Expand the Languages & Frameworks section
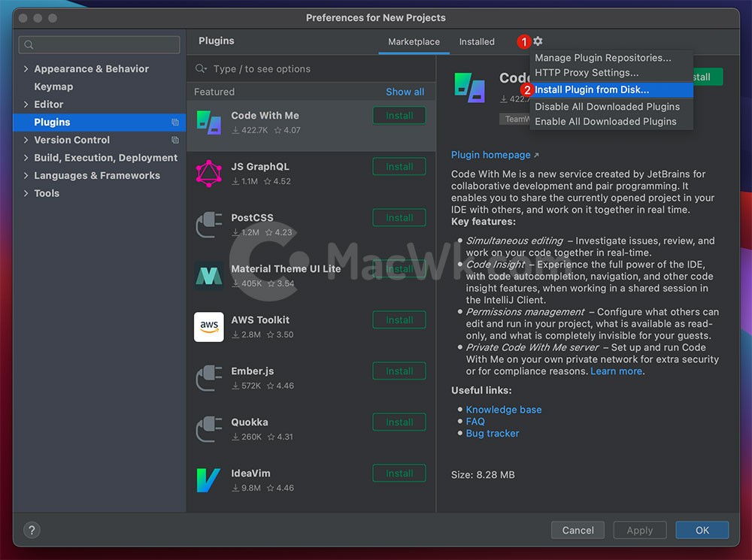Image resolution: width=752 pixels, height=560 pixels. click(26, 176)
